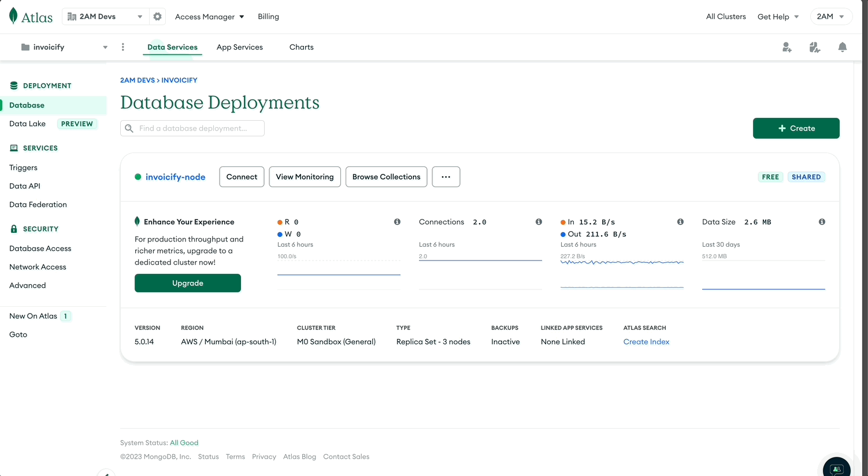
Task: Click the FREE tier badge
Action: (x=770, y=177)
